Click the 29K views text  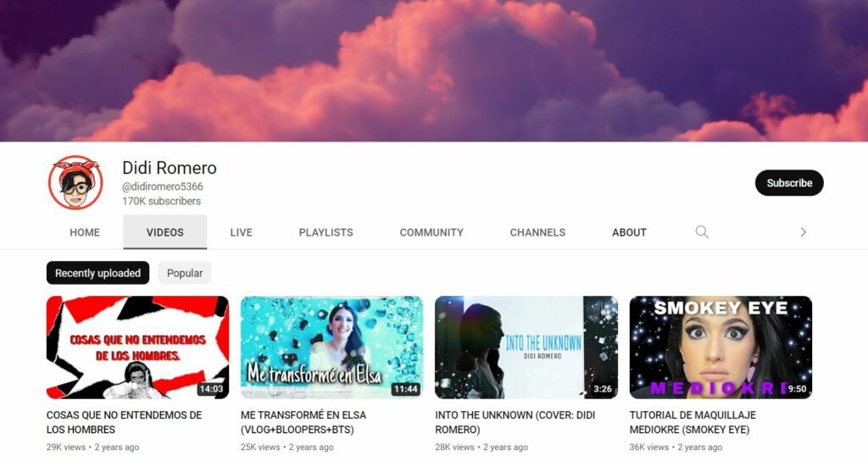[x=66, y=447]
